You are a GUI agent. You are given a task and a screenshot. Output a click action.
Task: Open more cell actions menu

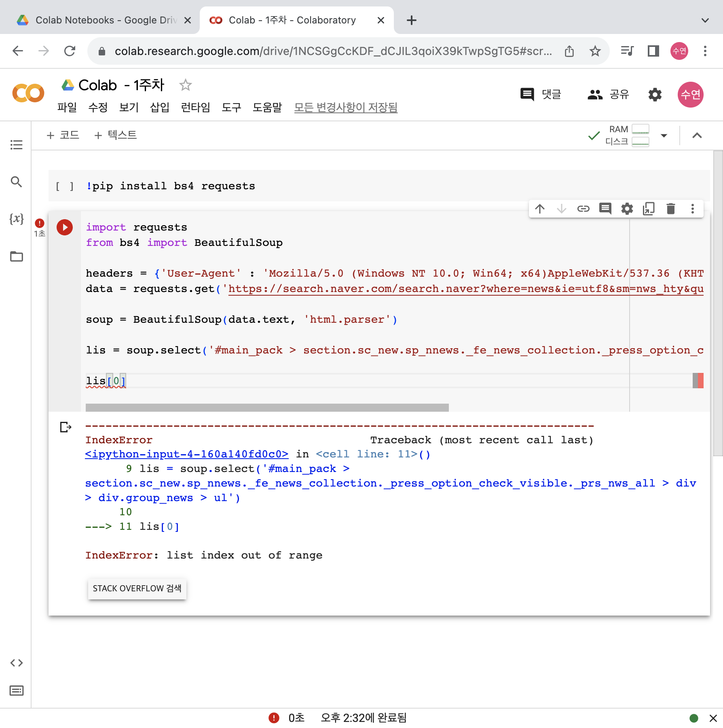click(693, 209)
